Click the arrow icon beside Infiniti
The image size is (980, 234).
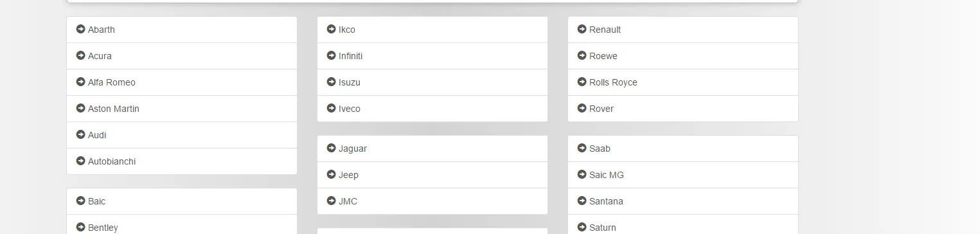[331, 55]
